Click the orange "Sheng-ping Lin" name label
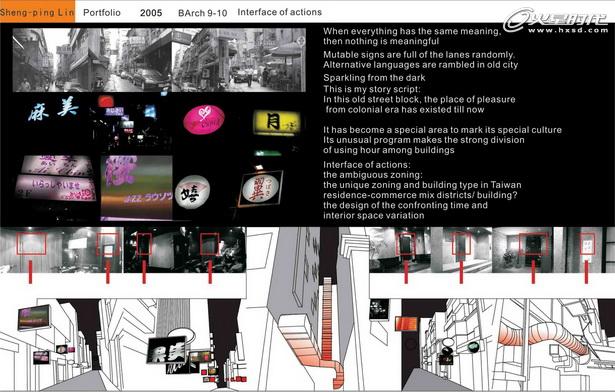The image size is (615, 392). tap(37, 12)
